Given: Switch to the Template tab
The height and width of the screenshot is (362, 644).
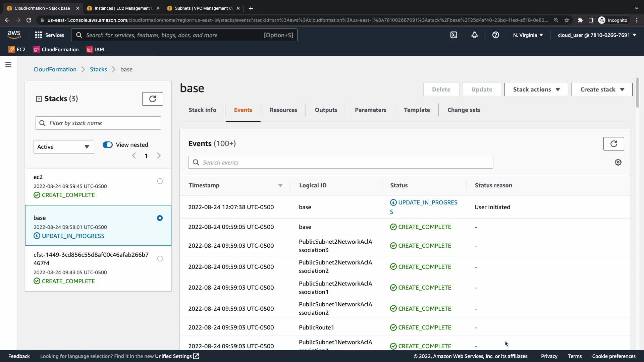Looking at the screenshot, I should pos(417,110).
